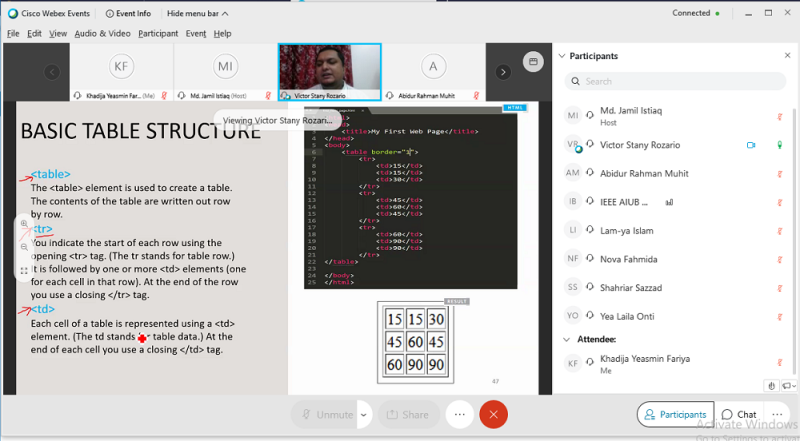Click the camera icon next to Victor Stany Rozario

[x=750, y=145]
